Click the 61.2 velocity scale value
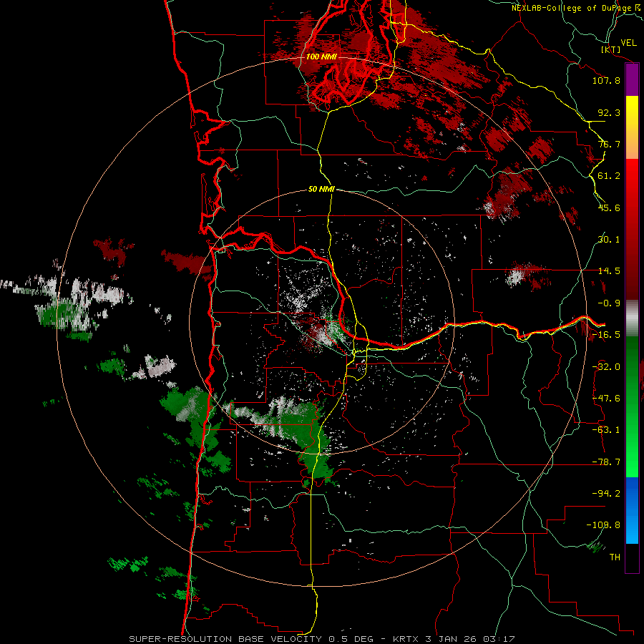644x644 pixels. click(609, 176)
